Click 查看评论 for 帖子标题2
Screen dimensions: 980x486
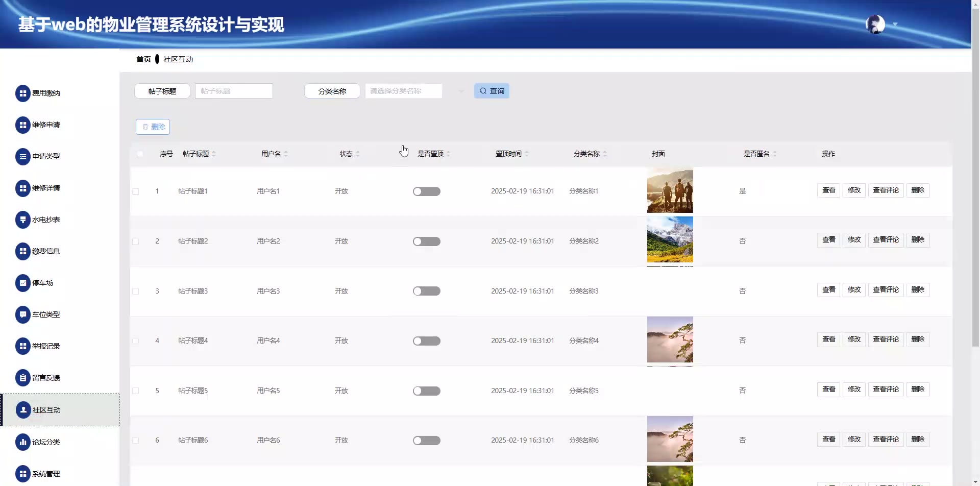coord(886,240)
